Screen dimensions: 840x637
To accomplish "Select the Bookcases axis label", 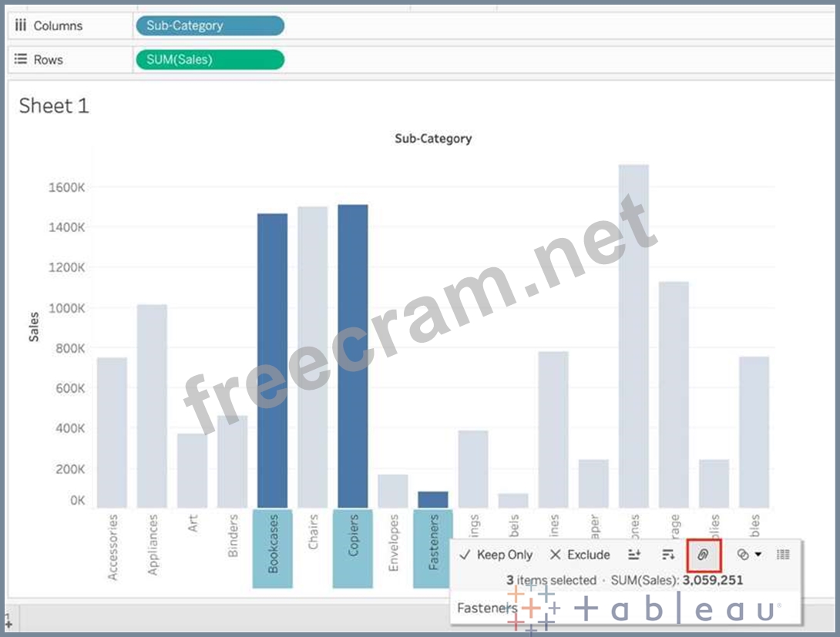I will (273, 548).
